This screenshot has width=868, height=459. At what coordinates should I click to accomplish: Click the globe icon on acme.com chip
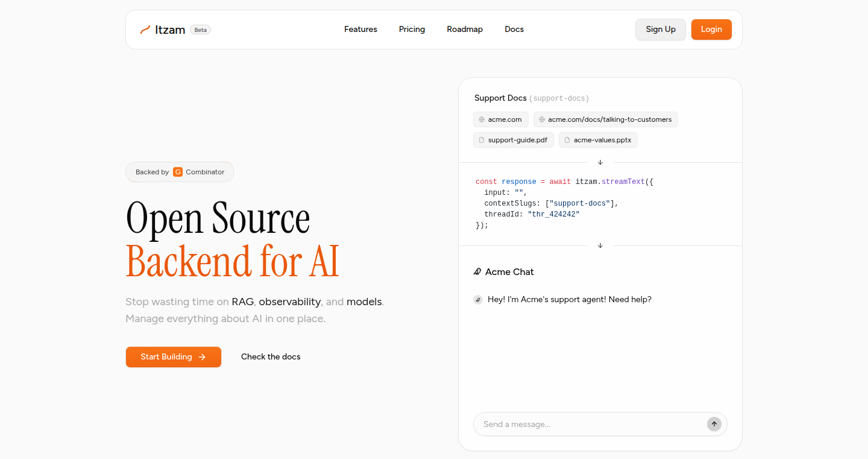point(482,119)
